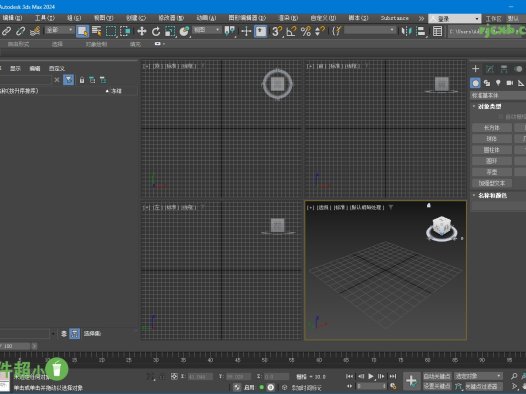Viewport: 526px width, 394px height.
Task: Click the 球体 sphere button
Action: [492, 139]
